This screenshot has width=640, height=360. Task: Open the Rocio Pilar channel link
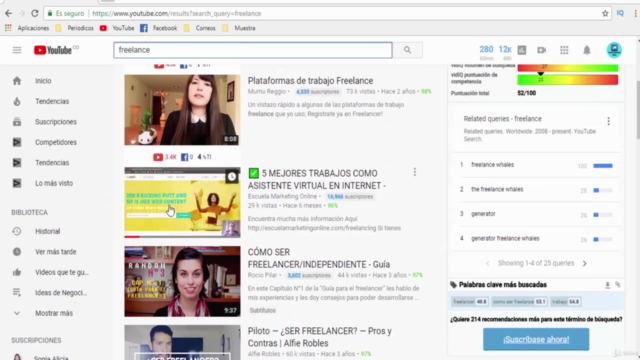[x=262, y=275]
